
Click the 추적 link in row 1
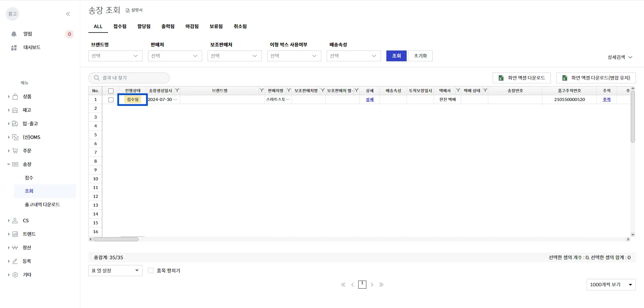[x=606, y=100]
